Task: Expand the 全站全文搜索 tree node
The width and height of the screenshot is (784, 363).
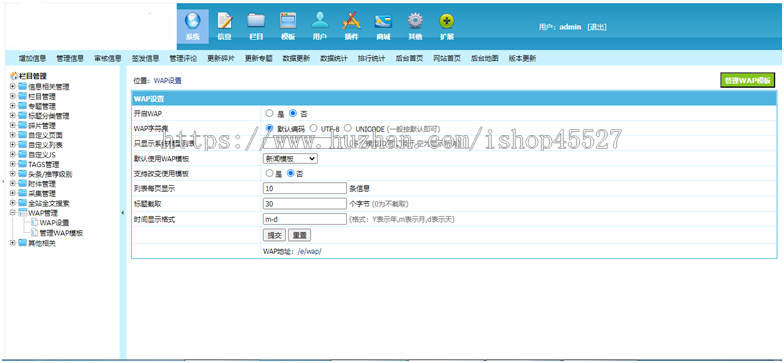Action: tap(12, 203)
